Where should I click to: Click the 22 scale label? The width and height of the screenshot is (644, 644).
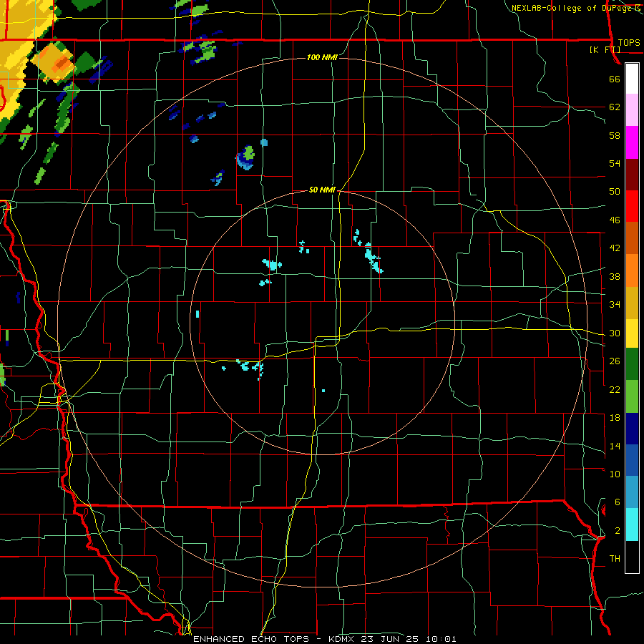click(615, 389)
